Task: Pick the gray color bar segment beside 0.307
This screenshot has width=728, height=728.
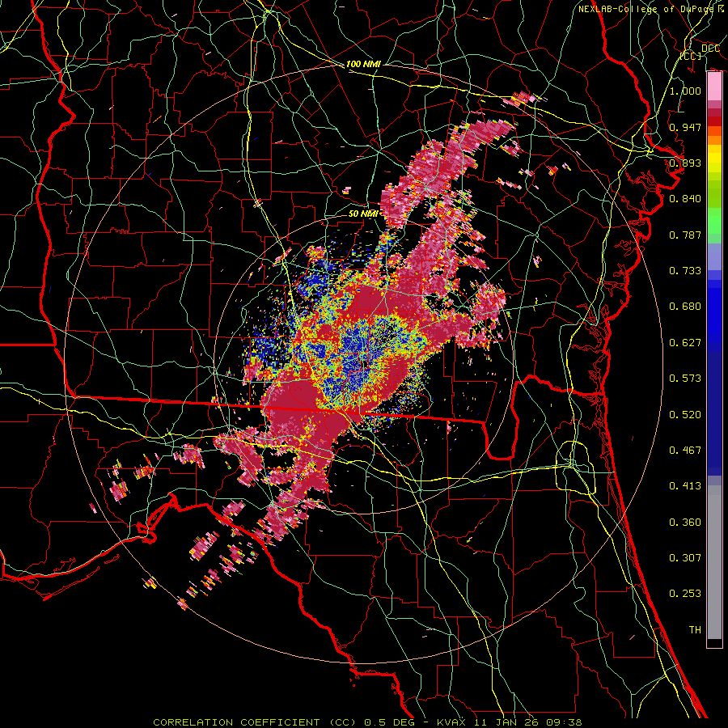Action: click(x=714, y=562)
